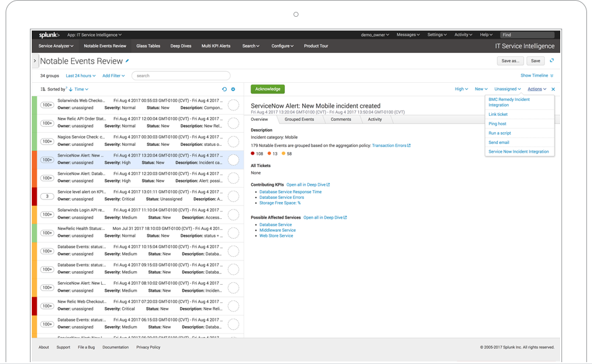Open all affected services in Deep Dive

click(325, 218)
